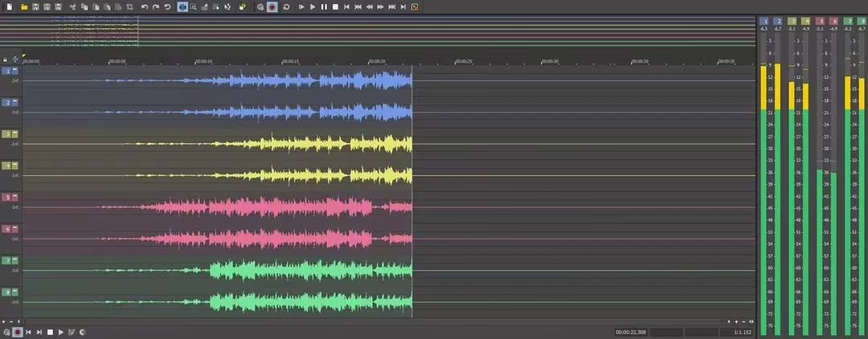This screenshot has height=339, width=868.
Task: Select the Magnify tool
Action: 193,6
